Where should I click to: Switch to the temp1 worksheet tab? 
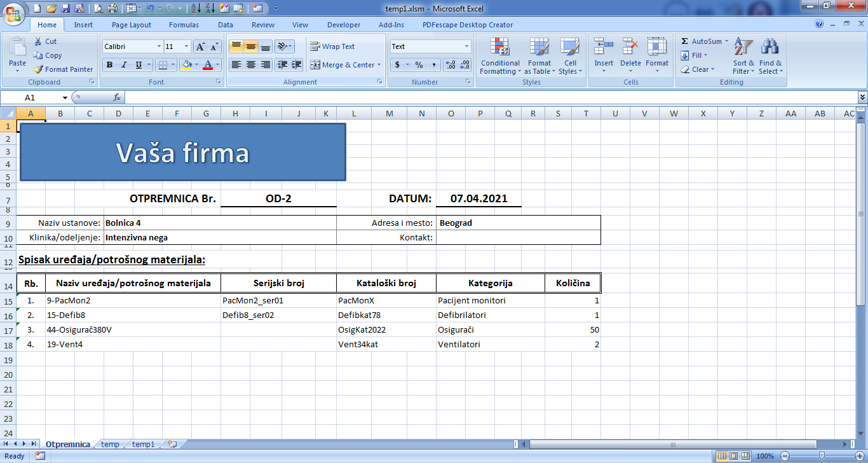(144, 445)
